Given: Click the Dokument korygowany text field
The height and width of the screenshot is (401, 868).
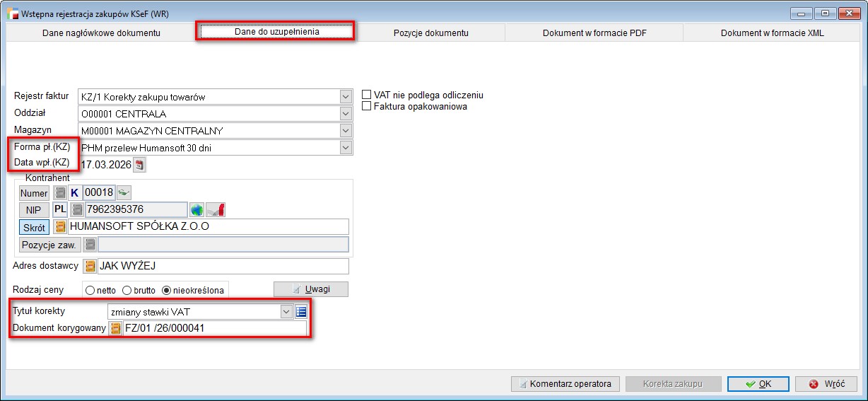Looking at the screenshot, I should (x=214, y=328).
